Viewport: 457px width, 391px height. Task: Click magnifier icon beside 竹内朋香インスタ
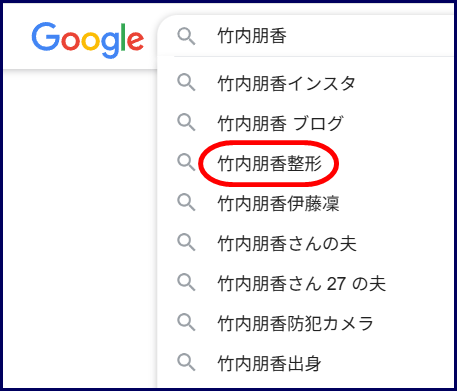[x=186, y=83]
